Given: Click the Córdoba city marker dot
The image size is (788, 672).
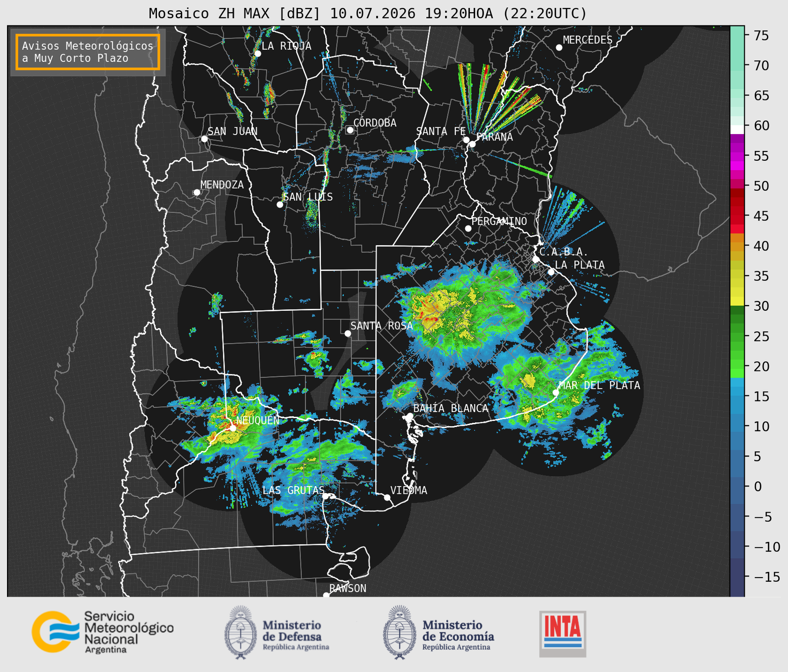Looking at the screenshot, I should (x=350, y=130).
